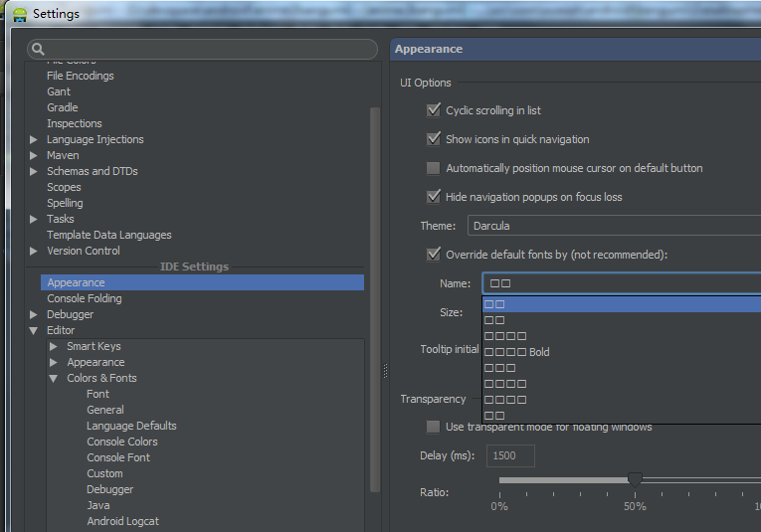Expand the Language Injections tree node

click(x=34, y=140)
